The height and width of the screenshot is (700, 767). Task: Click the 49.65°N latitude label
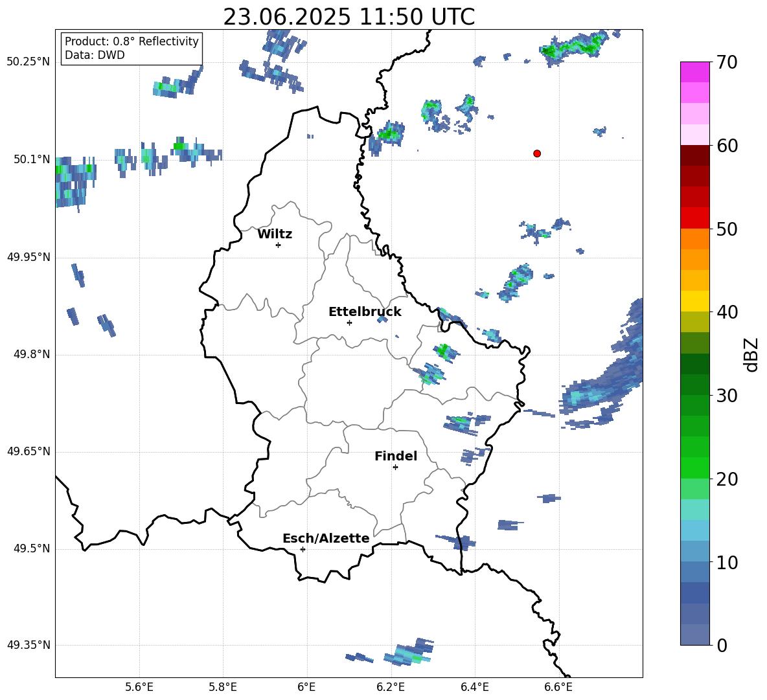(29, 451)
